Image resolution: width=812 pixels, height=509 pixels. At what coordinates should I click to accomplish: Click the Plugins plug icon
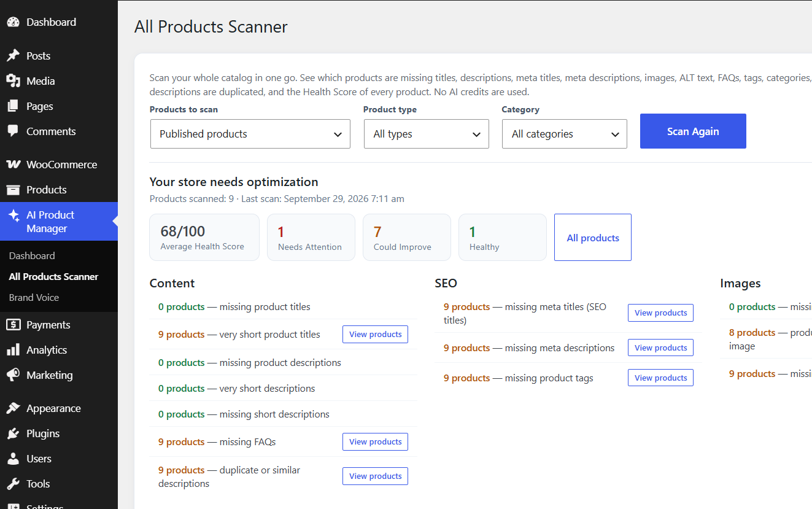[13, 433]
